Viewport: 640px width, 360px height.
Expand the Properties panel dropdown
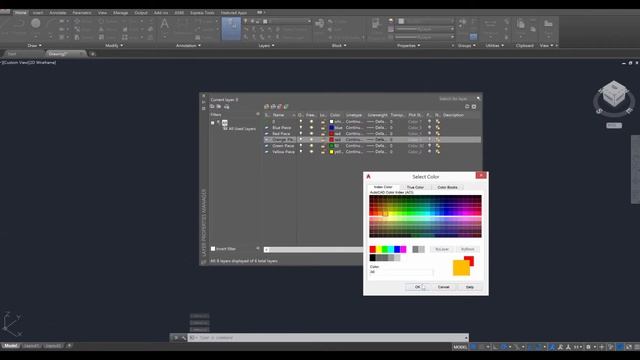click(x=409, y=46)
